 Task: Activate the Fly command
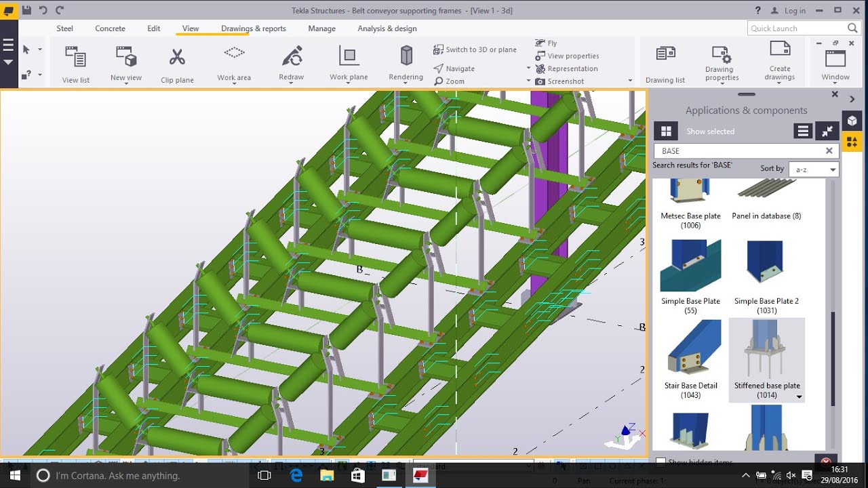[546, 43]
